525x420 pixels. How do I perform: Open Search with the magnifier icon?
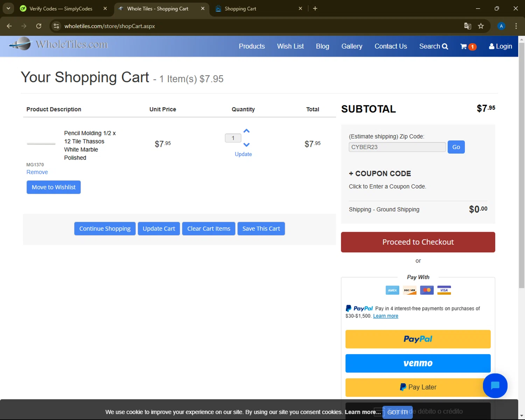tap(434, 46)
